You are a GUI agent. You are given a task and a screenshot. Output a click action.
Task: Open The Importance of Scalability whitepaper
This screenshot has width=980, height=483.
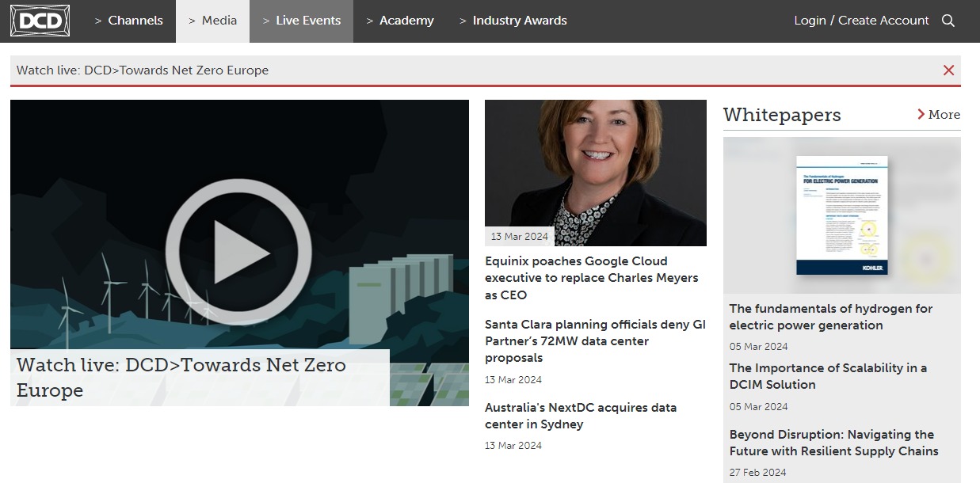[x=828, y=376]
